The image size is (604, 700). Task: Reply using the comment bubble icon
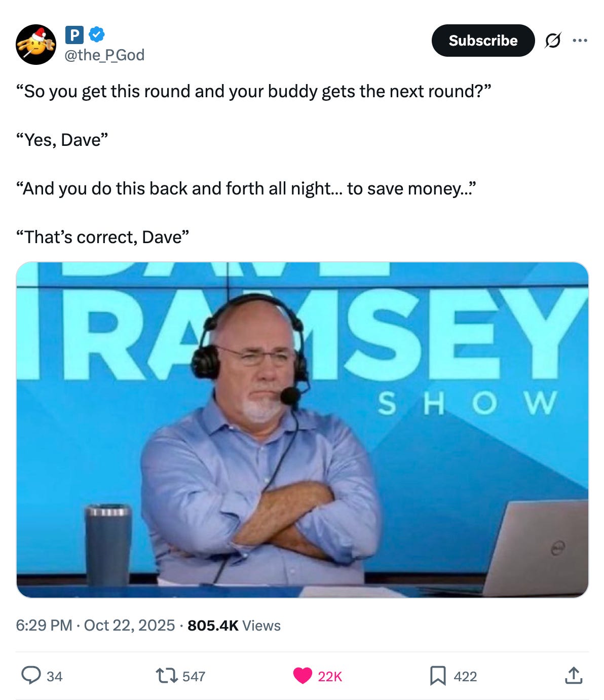31,675
